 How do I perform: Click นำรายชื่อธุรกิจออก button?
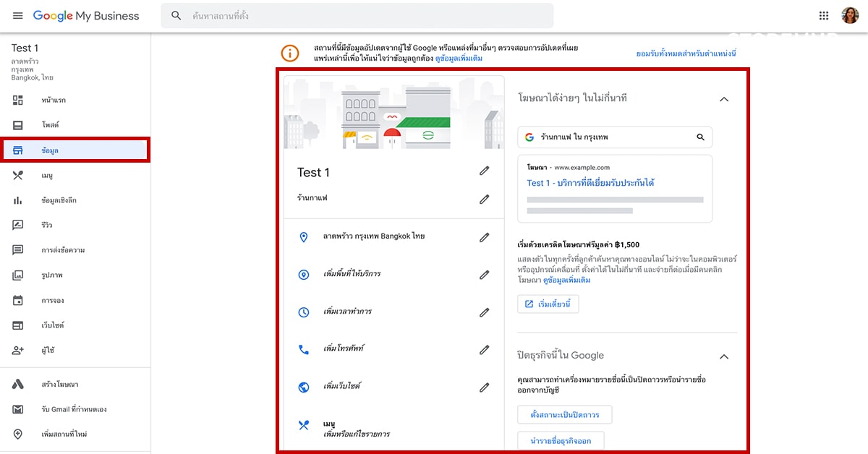point(561,440)
